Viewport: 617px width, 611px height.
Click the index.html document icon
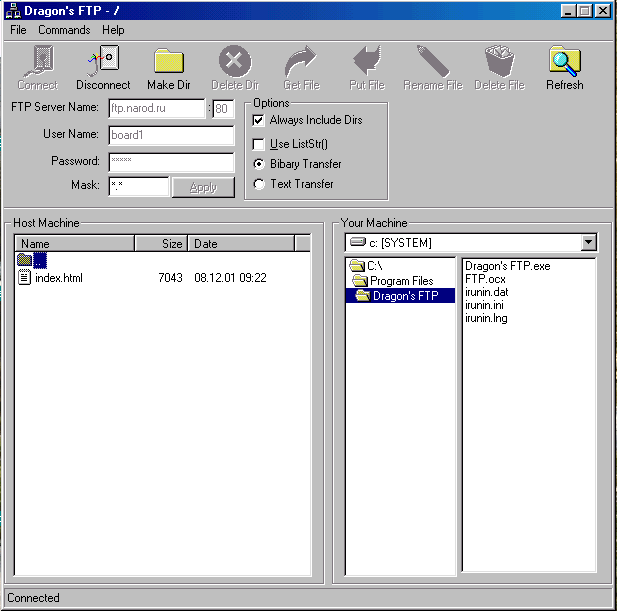24,277
